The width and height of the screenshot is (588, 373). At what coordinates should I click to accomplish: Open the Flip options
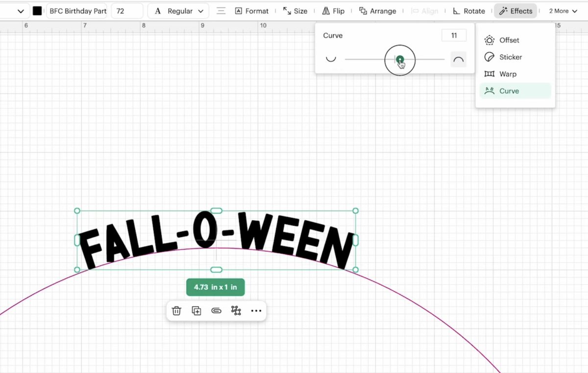(333, 11)
